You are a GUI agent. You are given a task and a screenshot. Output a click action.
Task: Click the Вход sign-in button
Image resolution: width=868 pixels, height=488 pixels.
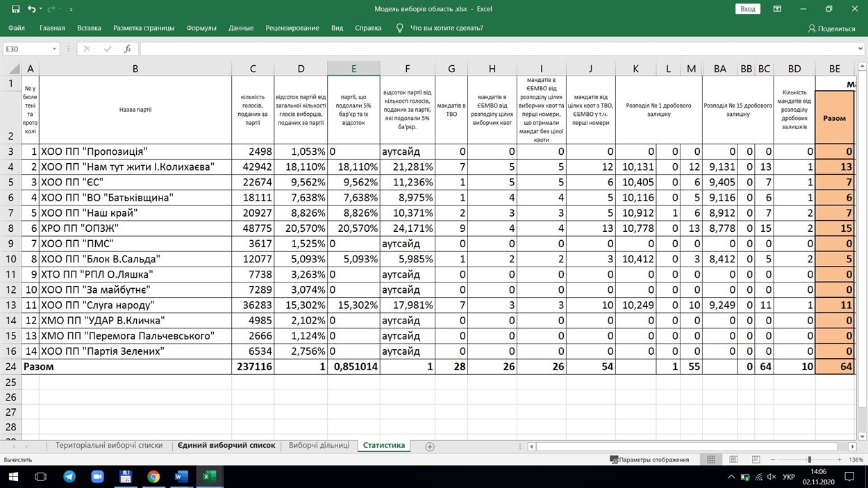pyautogui.click(x=747, y=9)
